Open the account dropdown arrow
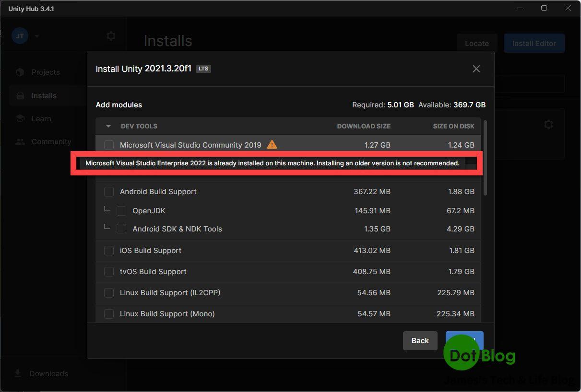Image resolution: width=581 pixels, height=392 pixels. 36,35
